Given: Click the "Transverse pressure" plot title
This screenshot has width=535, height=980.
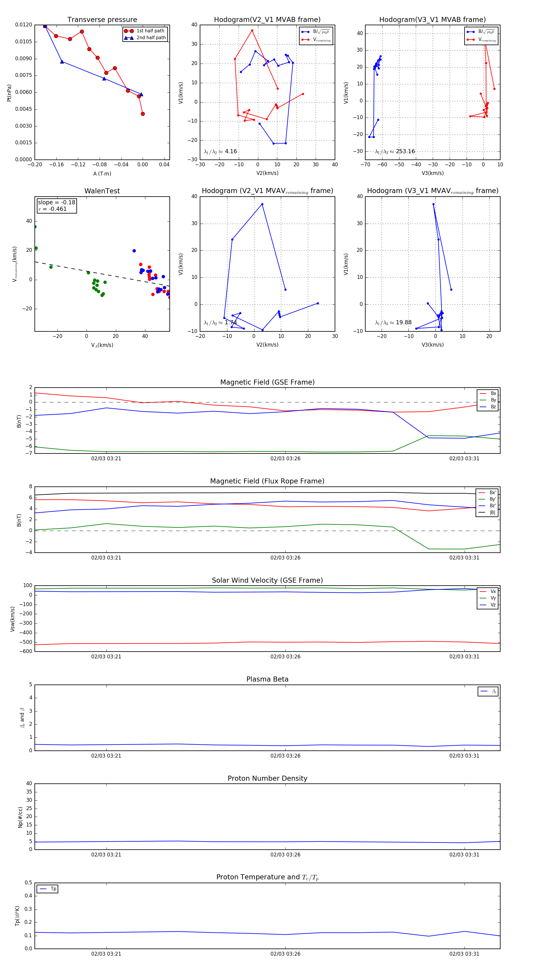Looking at the screenshot, I should coord(102,20).
